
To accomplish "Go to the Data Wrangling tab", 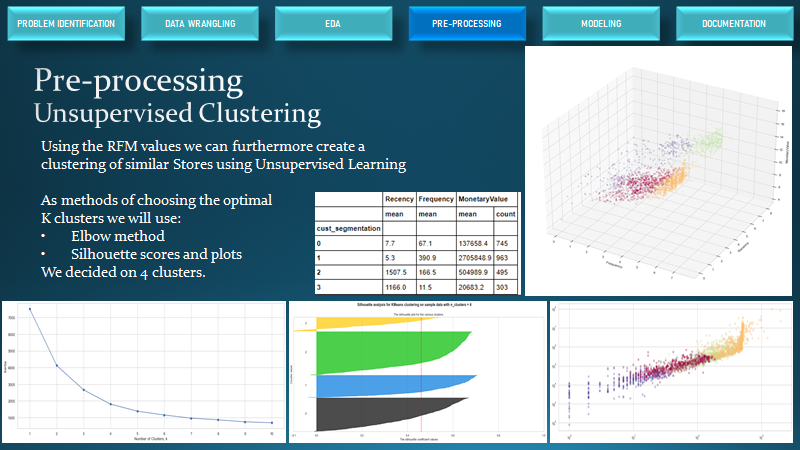I will [200, 23].
